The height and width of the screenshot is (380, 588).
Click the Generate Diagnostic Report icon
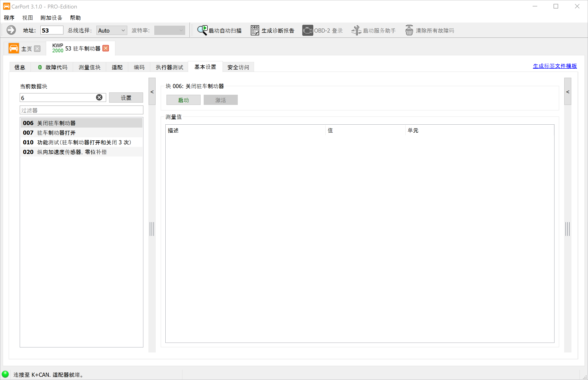pos(255,30)
